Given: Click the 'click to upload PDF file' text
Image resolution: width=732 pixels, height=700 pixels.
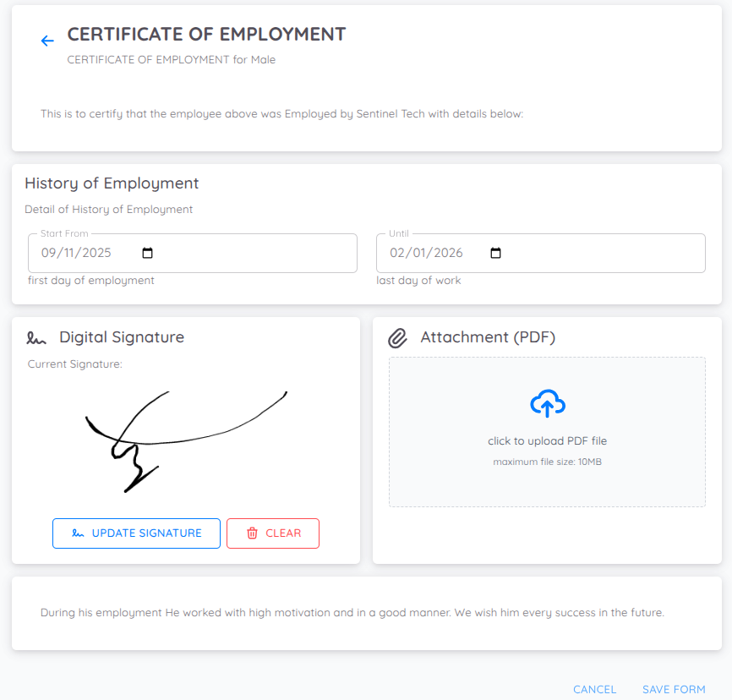Looking at the screenshot, I should tap(547, 440).
